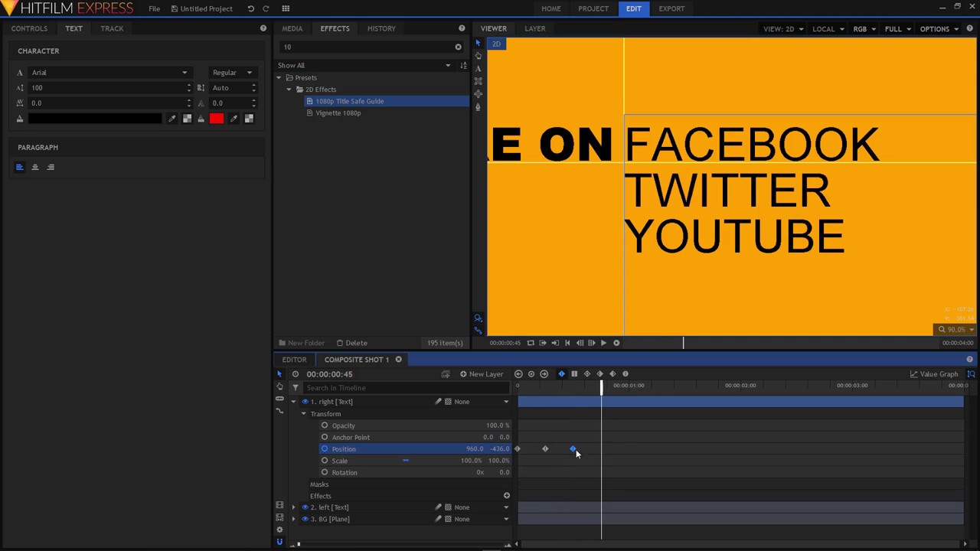Open the grid workspaces menu icon
Viewport: 980px width, 551px height.
286,8
